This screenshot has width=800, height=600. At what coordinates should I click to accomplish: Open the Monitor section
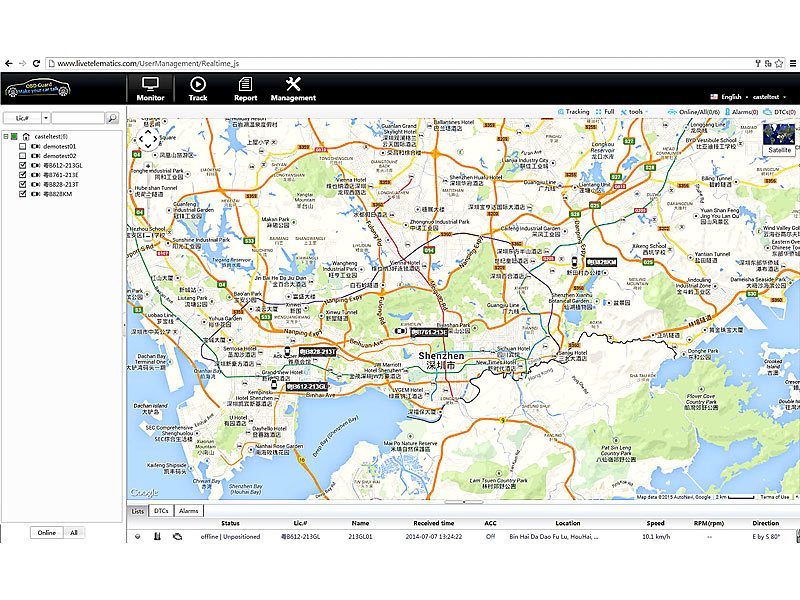click(x=151, y=89)
